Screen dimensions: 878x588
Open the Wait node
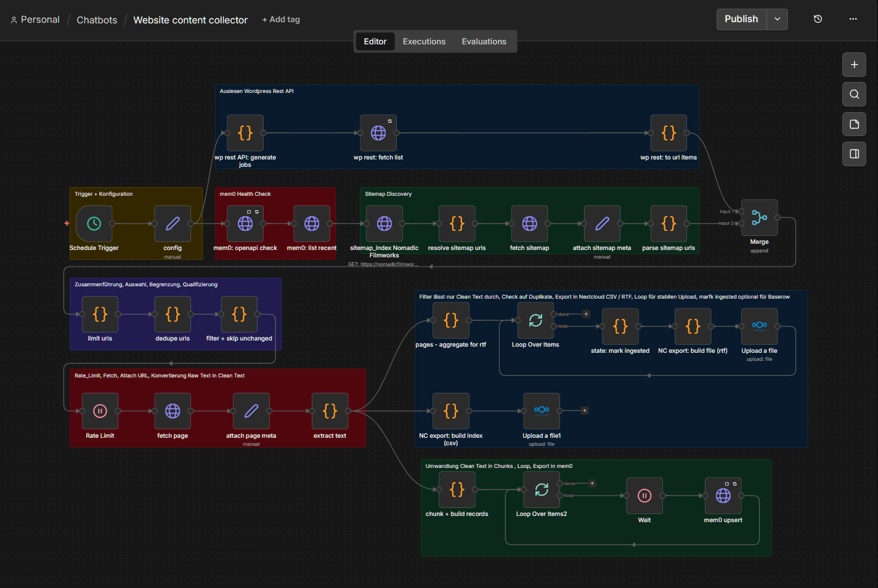click(644, 496)
